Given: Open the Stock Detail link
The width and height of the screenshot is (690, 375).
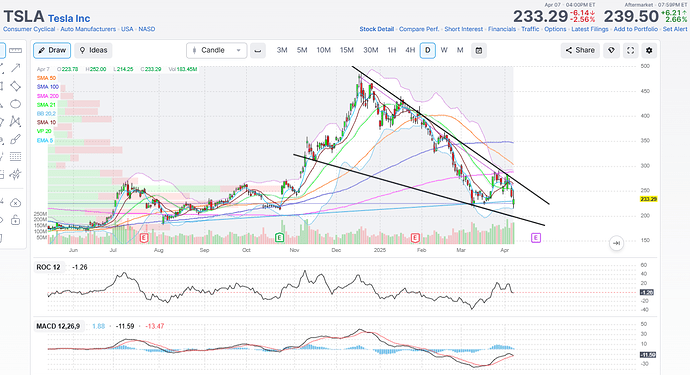Looking at the screenshot, I should click(377, 29).
